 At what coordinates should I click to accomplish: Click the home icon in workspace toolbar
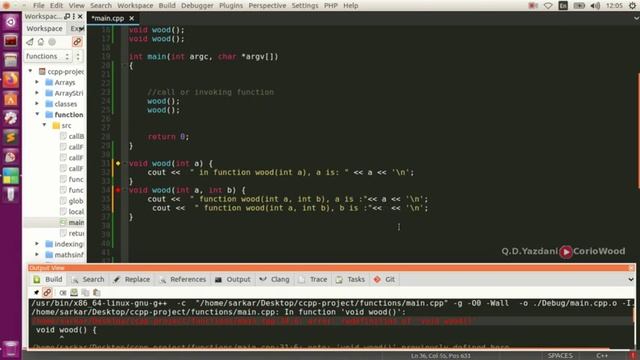tap(41, 42)
